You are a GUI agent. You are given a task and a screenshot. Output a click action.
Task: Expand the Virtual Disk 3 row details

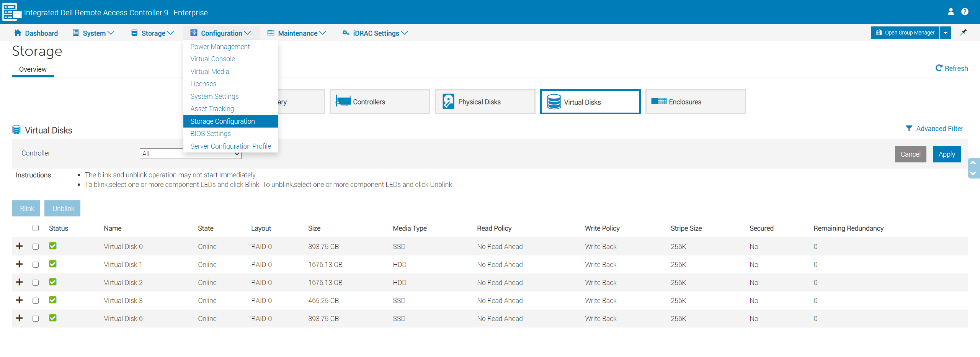click(20, 300)
